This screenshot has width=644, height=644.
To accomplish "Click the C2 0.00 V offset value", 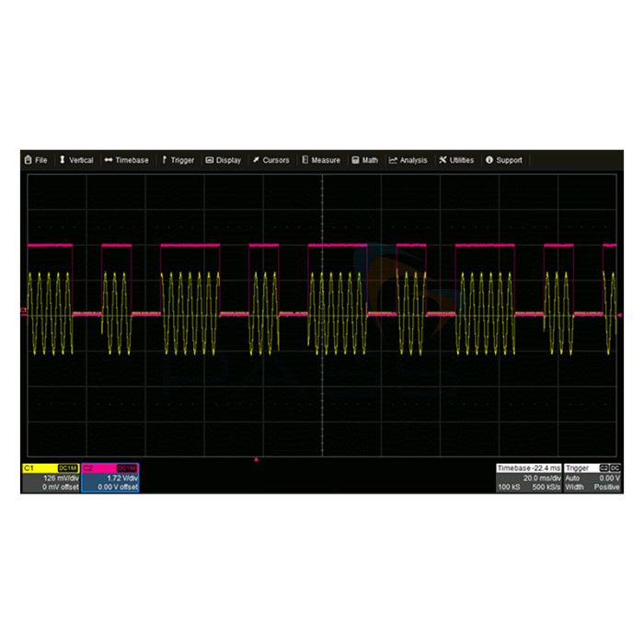I will pyautogui.click(x=118, y=487).
